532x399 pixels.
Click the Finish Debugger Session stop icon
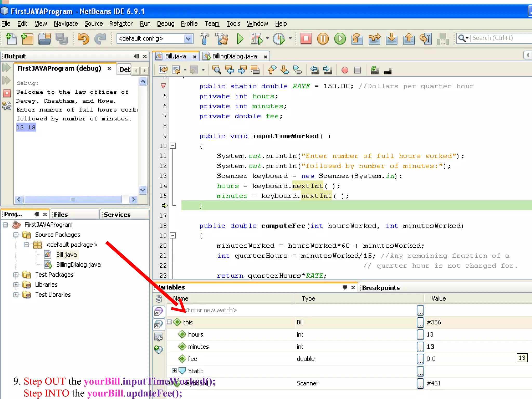pyautogui.click(x=306, y=39)
